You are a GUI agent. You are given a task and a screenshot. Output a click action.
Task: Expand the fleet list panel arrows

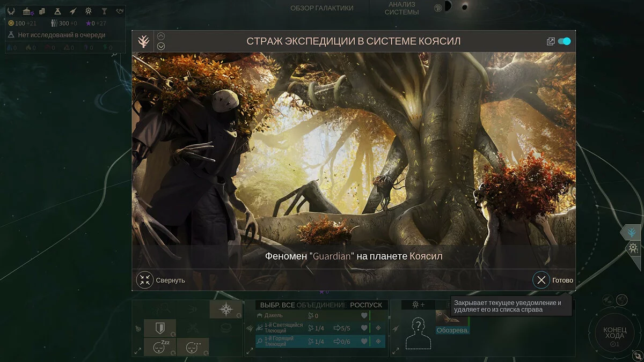(x=251, y=351)
